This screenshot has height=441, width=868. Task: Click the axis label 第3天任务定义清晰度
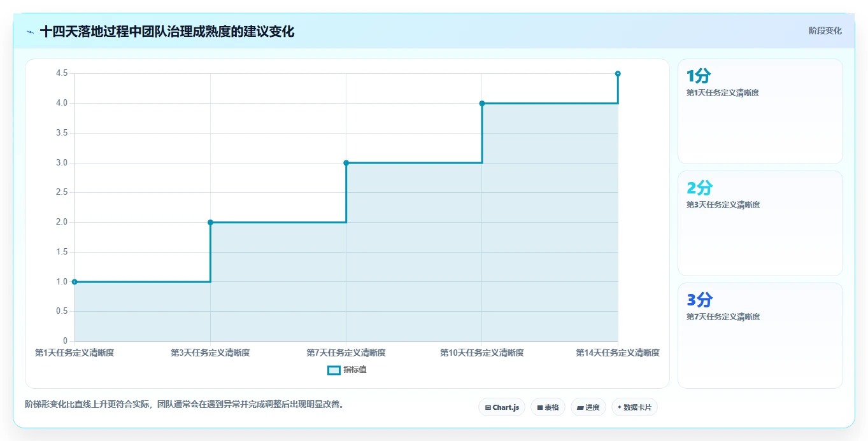pyautogui.click(x=210, y=353)
